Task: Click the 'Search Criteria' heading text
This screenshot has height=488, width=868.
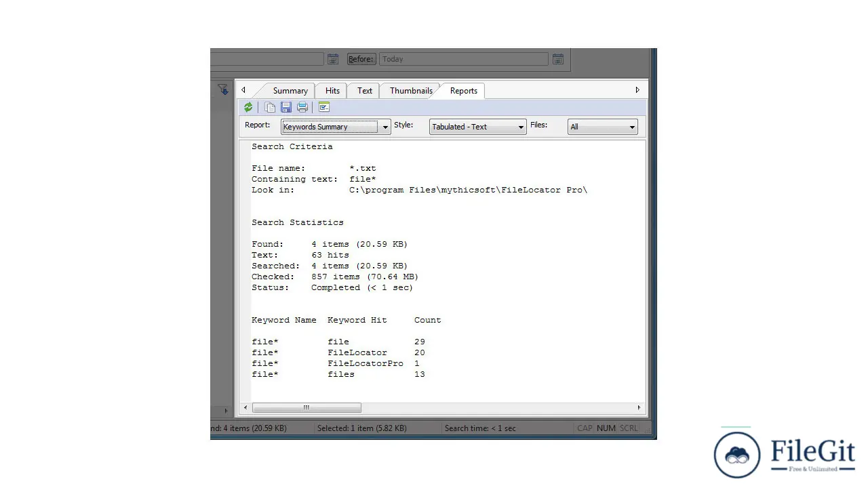Action: coord(292,146)
